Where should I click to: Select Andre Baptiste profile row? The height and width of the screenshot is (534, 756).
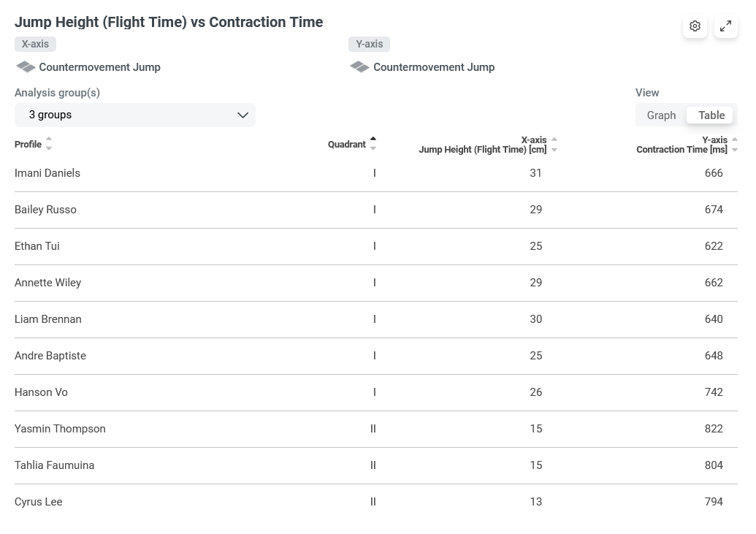click(x=376, y=356)
